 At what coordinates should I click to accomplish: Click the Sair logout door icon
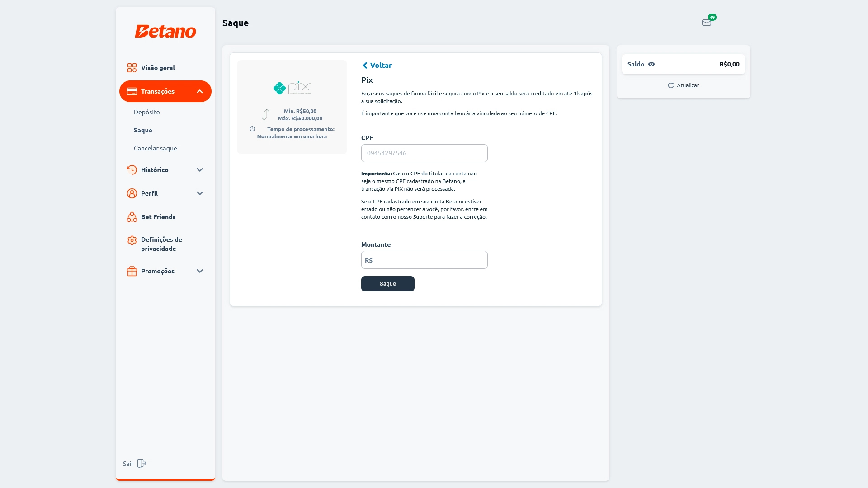pyautogui.click(x=142, y=464)
